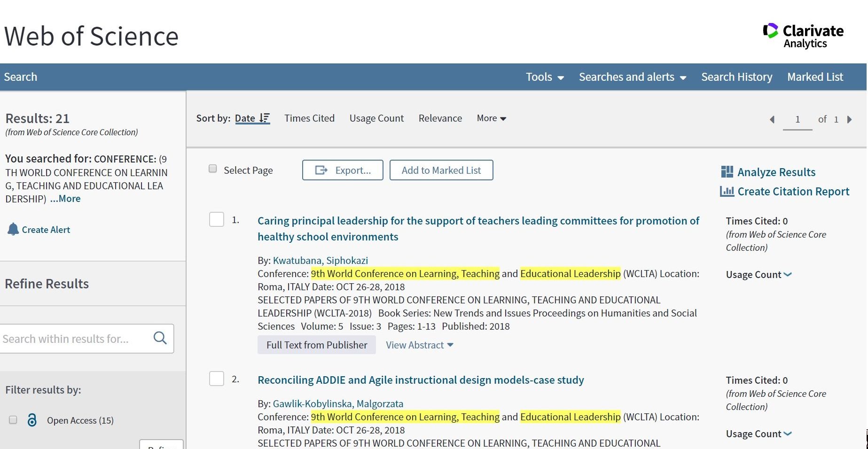Open Marked List
The height and width of the screenshot is (449, 868).
point(815,77)
